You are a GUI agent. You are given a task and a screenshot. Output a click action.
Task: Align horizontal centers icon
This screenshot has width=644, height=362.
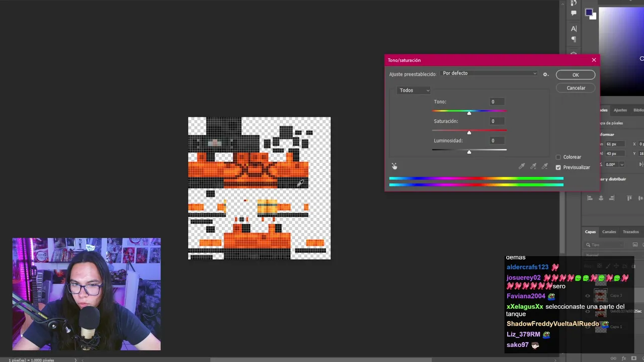tap(602, 198)
